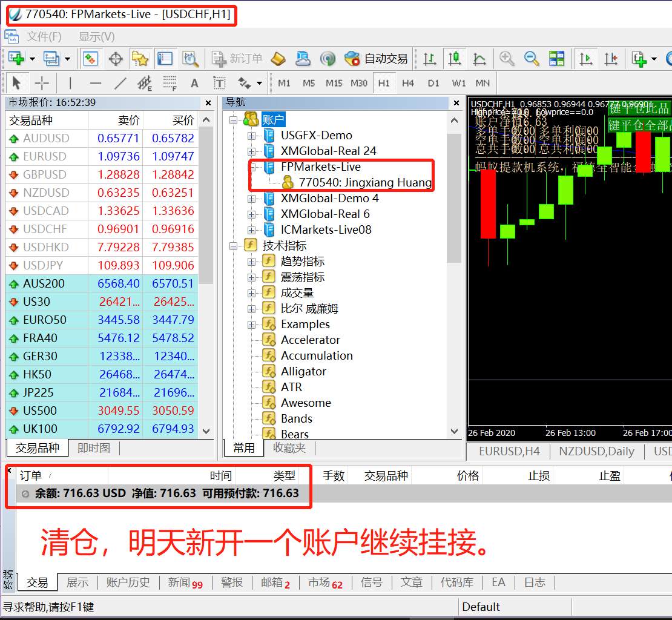Switch chart to line chart mode

[x=479, y=58]
